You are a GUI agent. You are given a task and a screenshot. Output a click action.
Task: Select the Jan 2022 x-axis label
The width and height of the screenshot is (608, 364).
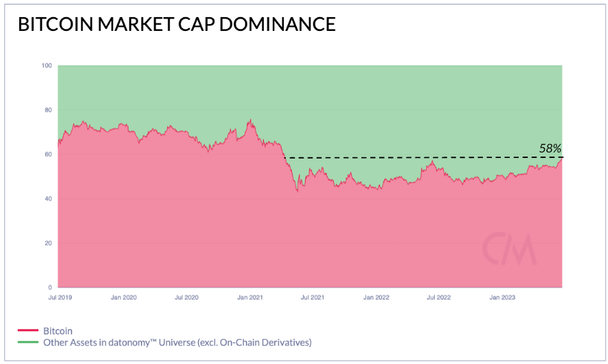pos(376,297)
